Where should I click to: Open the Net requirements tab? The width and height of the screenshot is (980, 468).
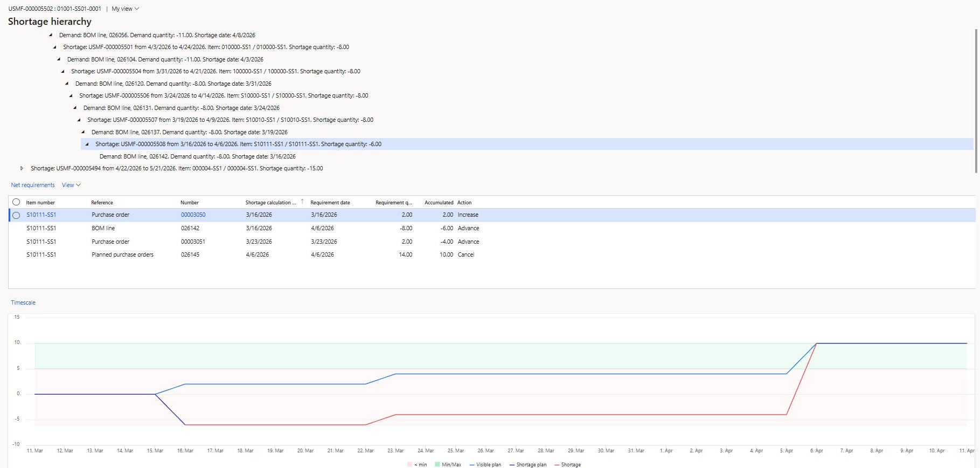coord(33,185)
